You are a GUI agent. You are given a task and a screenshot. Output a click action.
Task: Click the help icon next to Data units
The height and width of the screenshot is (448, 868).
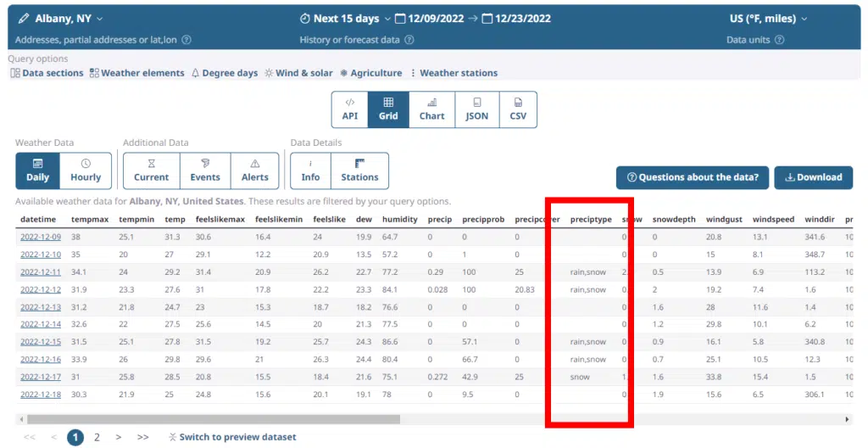779,40
